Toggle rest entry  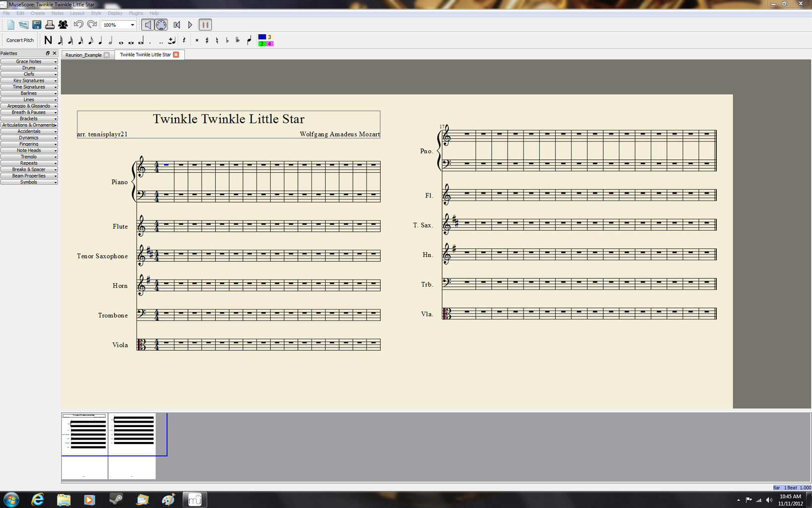(x=184, y=41)
